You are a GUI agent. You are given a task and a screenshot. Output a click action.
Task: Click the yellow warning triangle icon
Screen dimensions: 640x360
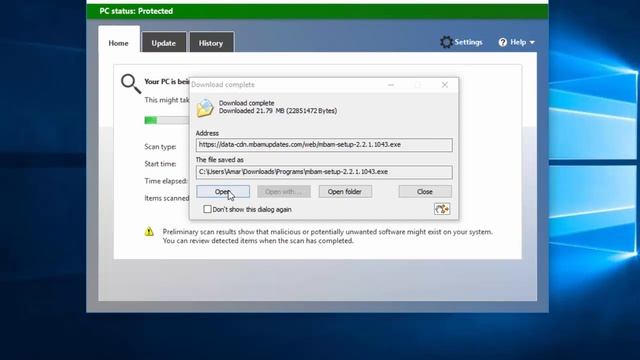(x=149, y=231)
